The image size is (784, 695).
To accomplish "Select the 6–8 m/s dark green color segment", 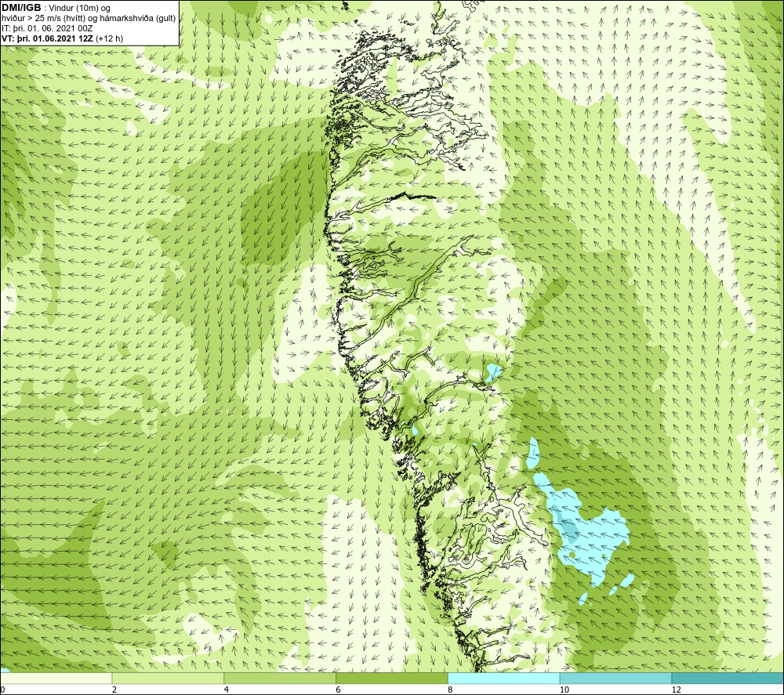I will 392,678.
